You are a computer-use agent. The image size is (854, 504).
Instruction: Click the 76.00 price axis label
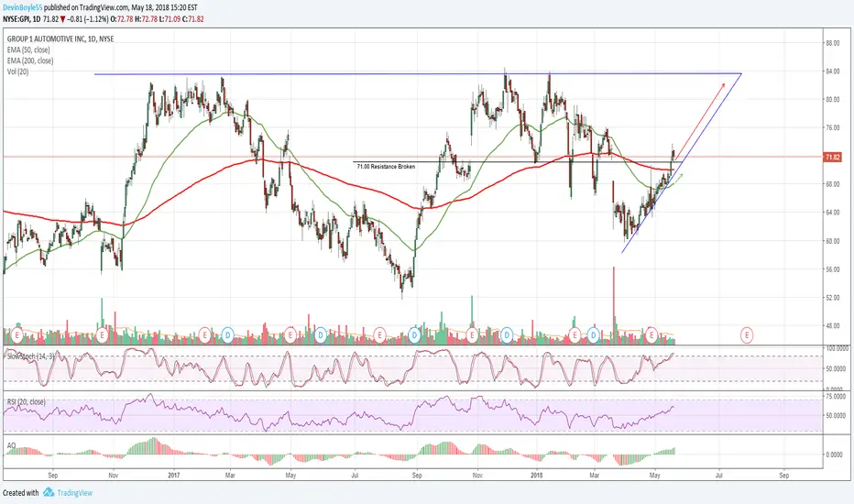(832, 128)
